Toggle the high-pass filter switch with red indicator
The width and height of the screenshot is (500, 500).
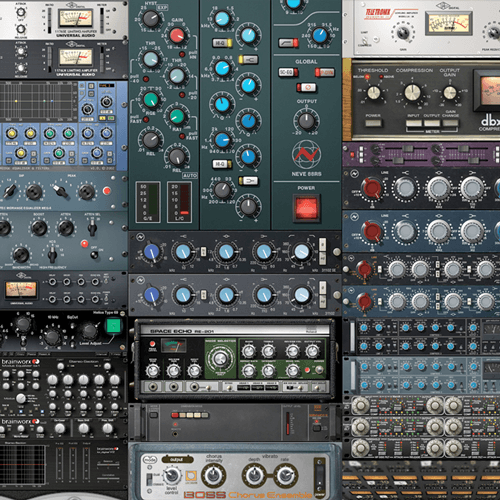pyautogui.click(x=289, y=43)
